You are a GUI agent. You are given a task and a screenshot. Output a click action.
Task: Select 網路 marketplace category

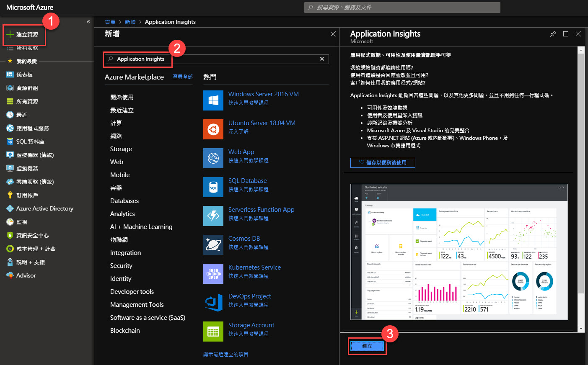(x=116, y=136)
